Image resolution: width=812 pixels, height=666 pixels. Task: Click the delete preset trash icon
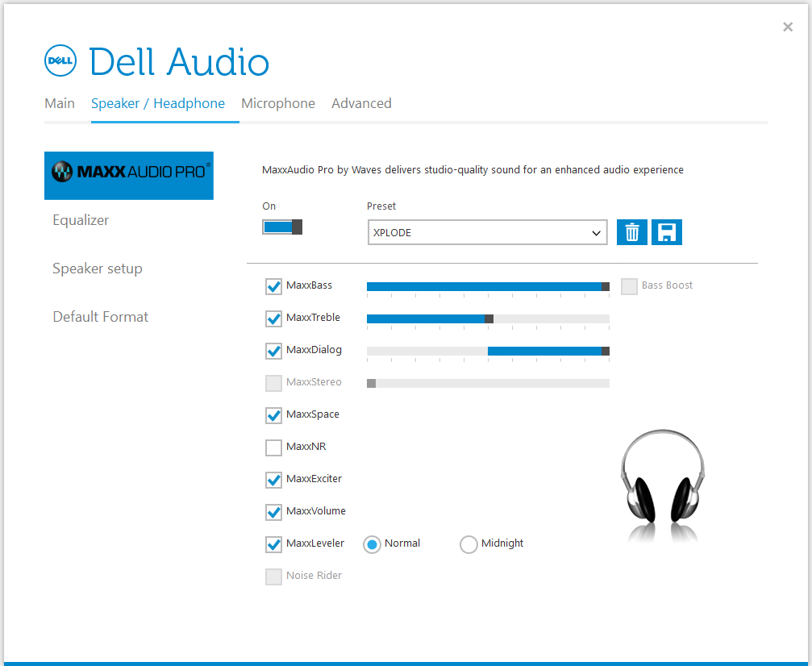click(632, 232)
